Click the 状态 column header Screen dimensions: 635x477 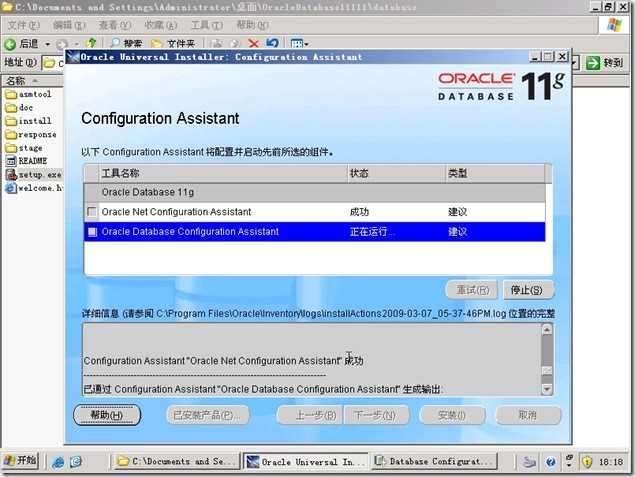tap(396, 173)
